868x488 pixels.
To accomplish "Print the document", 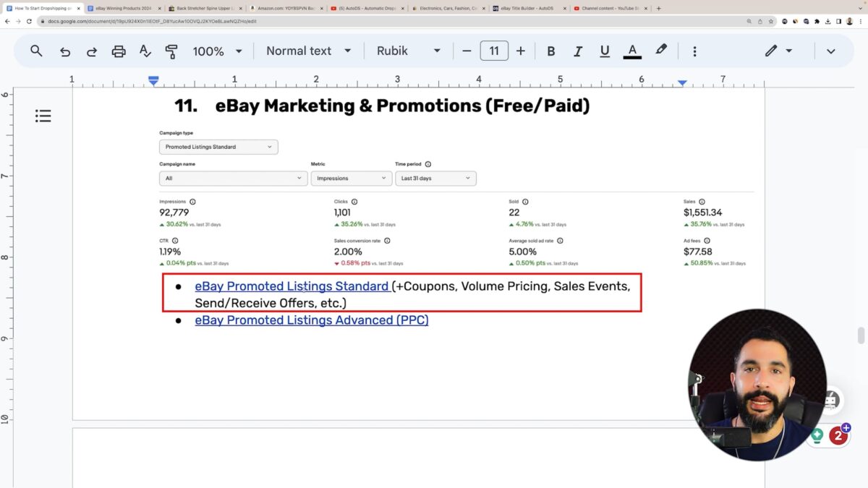I will [119, 51].
